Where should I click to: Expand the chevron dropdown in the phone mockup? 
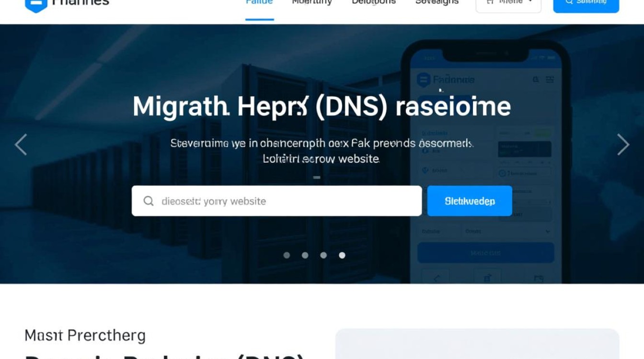pos(548,231)
